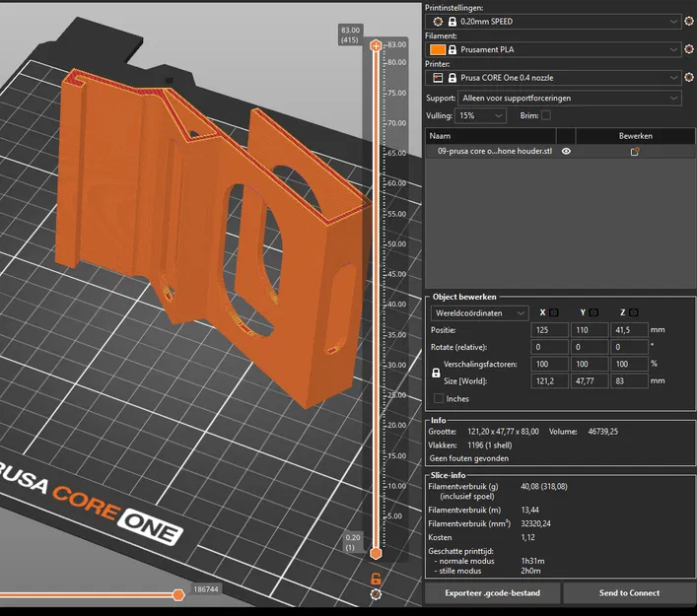
Task: Click the filament length value 13,44
Action: pyautogui.click(x=529, y=510)
